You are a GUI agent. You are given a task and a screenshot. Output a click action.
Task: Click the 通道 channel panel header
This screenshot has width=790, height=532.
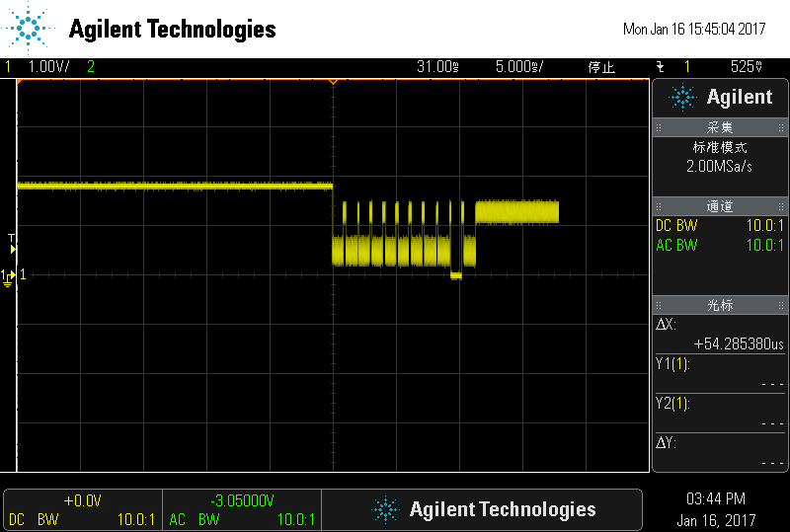tap(720, 206)
